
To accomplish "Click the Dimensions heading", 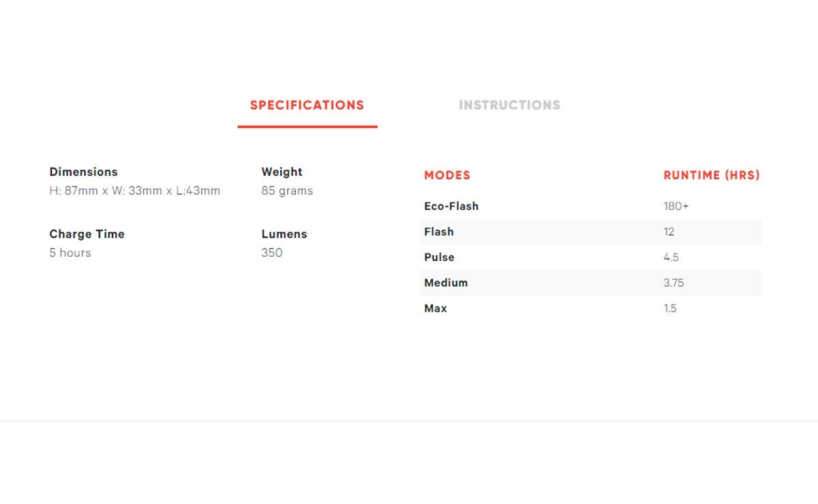I will (x=83, y=172).
